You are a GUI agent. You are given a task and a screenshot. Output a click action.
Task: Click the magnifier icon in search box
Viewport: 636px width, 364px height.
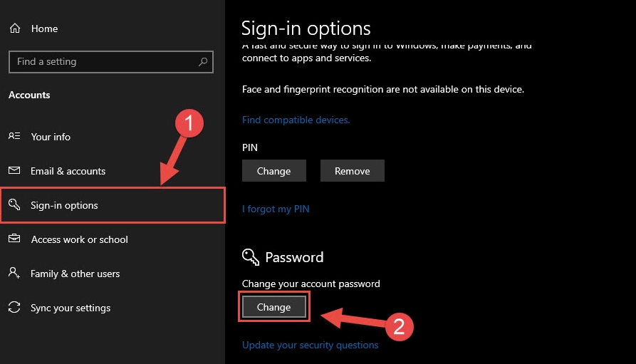204,62
